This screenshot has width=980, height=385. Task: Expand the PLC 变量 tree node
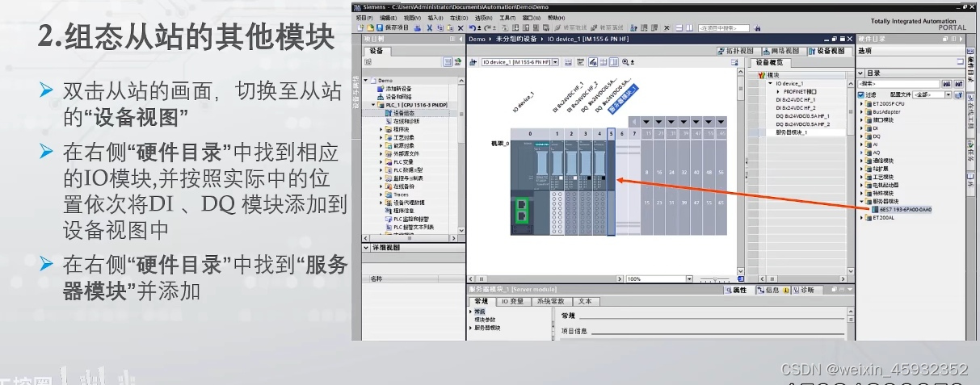coord(381,161)
